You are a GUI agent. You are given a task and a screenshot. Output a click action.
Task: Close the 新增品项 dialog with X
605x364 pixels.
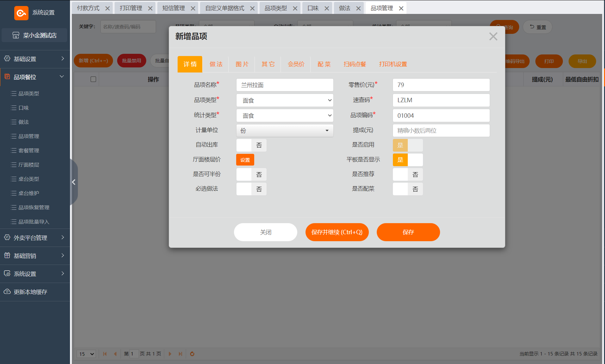[x=493, y=36]
